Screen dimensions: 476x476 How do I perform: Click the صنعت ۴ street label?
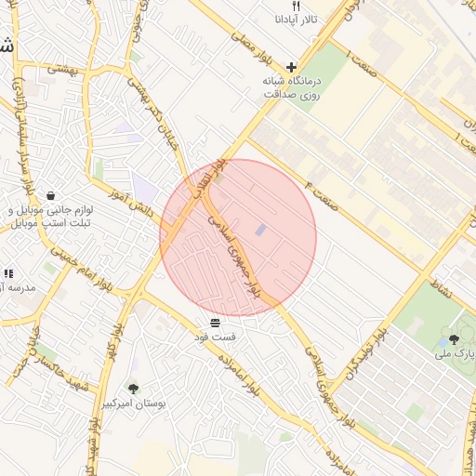click(x=322, y=196)
